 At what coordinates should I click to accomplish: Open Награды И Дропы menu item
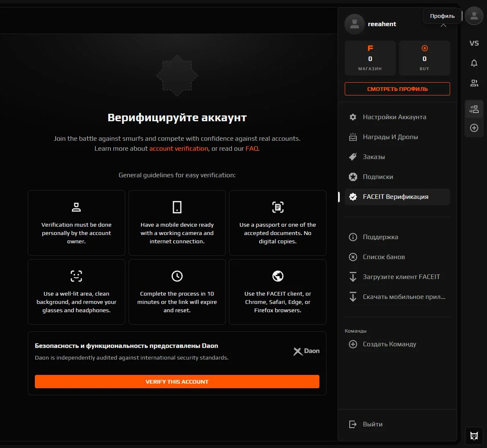397,137
